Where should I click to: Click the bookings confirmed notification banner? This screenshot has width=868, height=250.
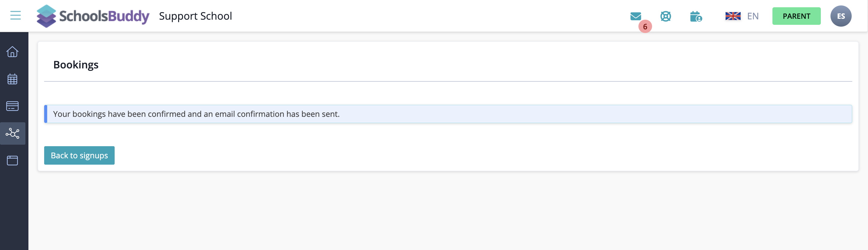(448, 114)
